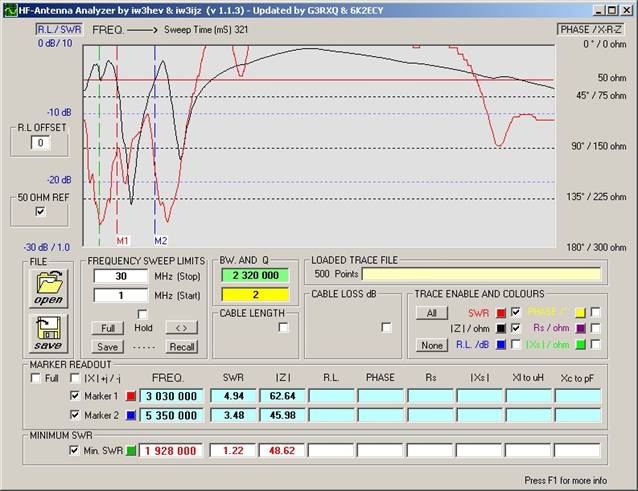The image size is (638, 491).
Task: Click the open file icon
Action: click(x=48, y=288)
